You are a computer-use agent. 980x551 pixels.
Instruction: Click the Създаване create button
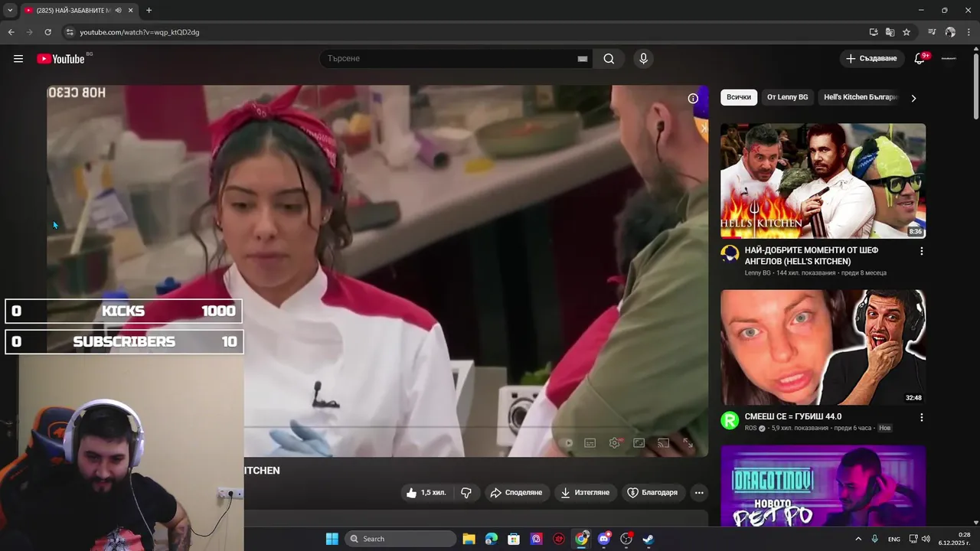(x=871, y=59)
